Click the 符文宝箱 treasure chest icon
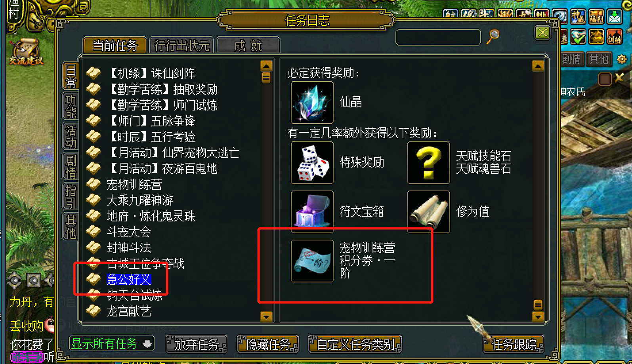Viewport: 632px width, 364px height. pos(312,212)
